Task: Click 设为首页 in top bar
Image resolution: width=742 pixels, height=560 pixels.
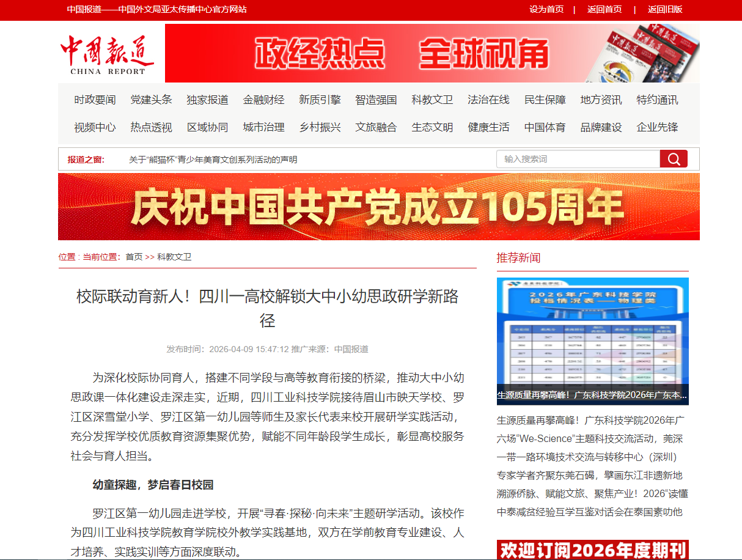Action: tap(546, 9)
